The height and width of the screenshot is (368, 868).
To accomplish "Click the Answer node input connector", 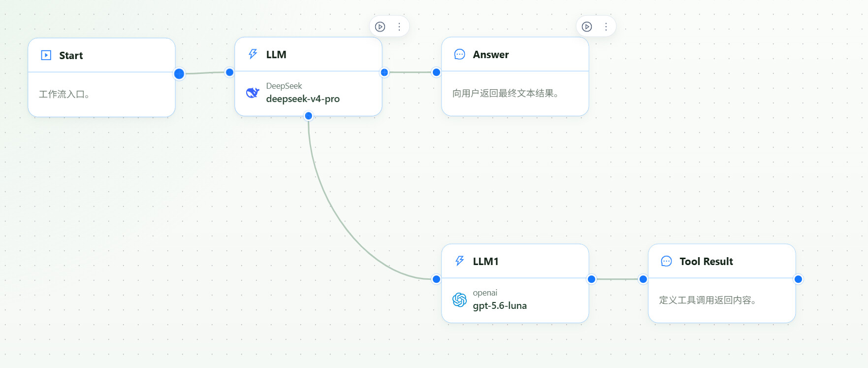I will [436, 72].
